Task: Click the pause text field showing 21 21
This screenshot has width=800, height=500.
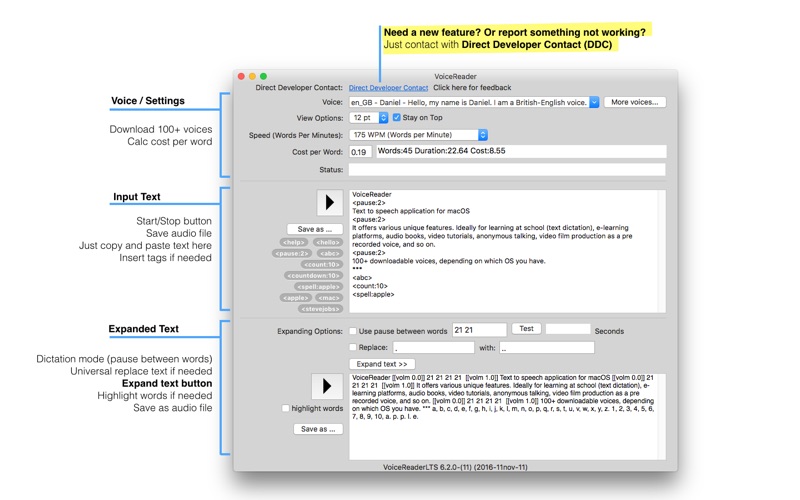Action: 479,330
